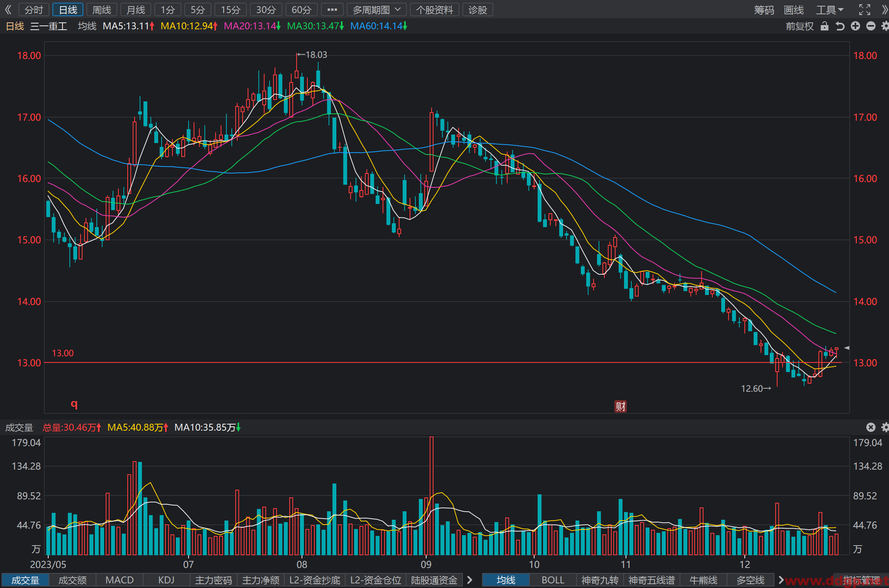Click the undo arrow icon in the chart toolbar
The image size is (889, 588).
(x=840, y=26)
